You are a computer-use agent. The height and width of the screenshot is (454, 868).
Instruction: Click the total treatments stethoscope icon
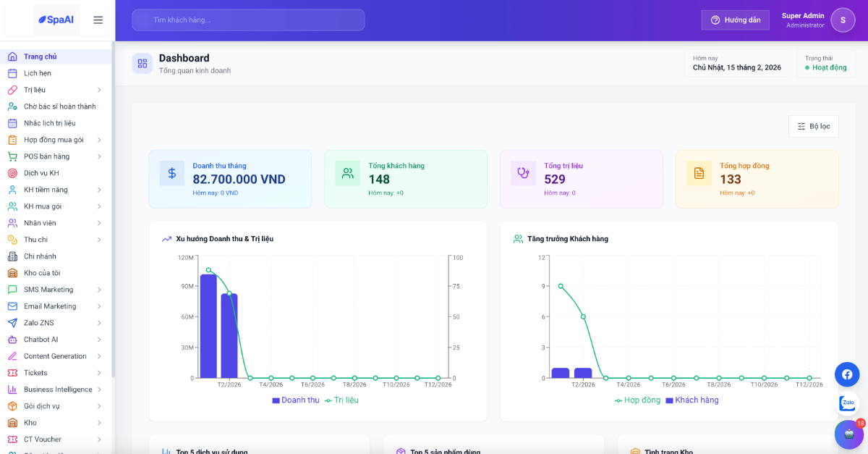(x=523, y=173)
